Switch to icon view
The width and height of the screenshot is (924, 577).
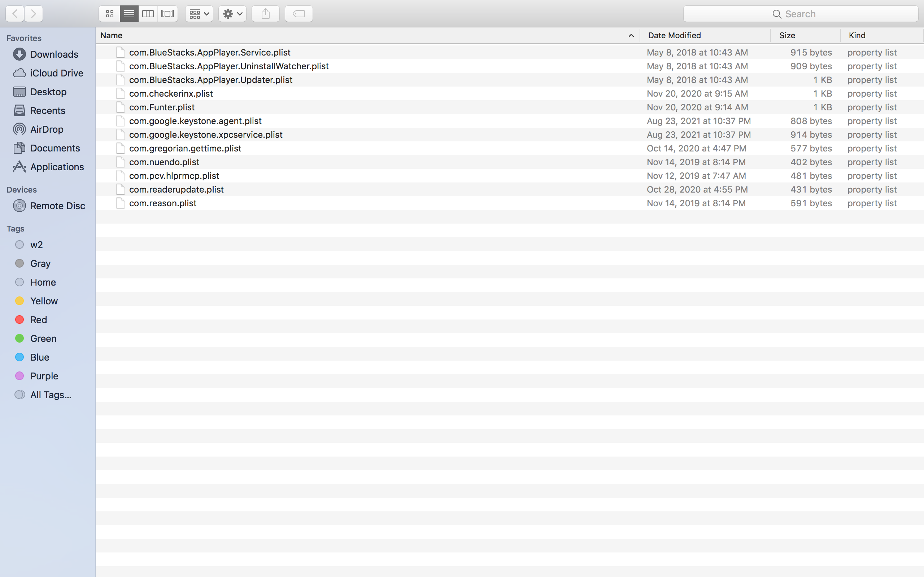110,14
